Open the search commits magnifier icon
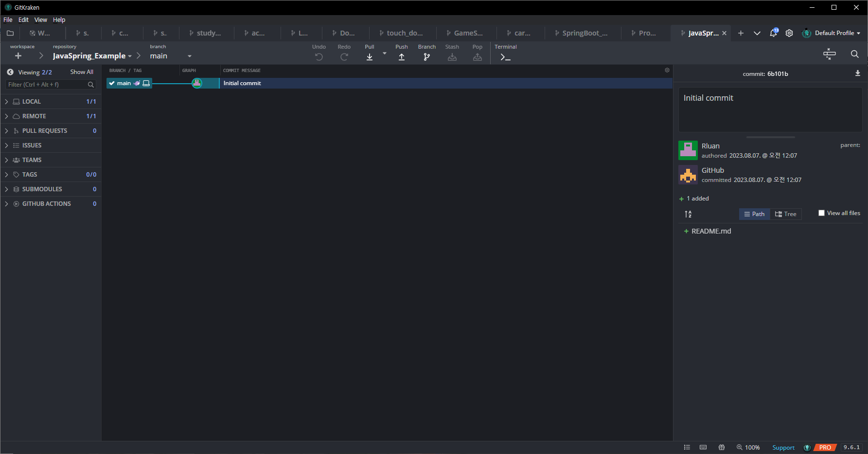The image size is (868, 454). (x=855, y=54)
